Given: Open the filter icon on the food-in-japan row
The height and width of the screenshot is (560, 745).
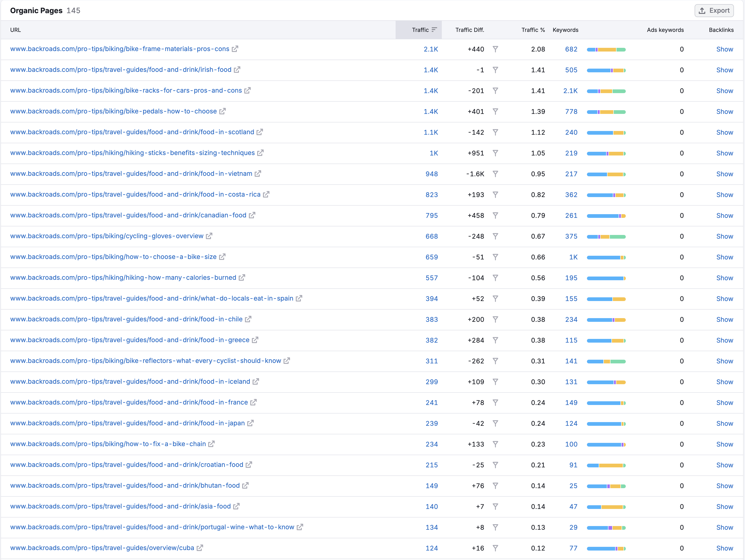Looking at the screenshot, I should tap(495, 423).
